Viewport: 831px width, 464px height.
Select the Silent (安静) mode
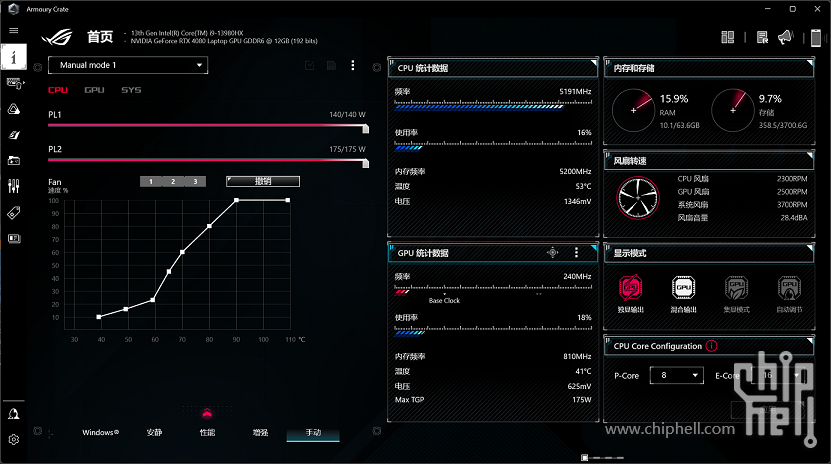154,432
